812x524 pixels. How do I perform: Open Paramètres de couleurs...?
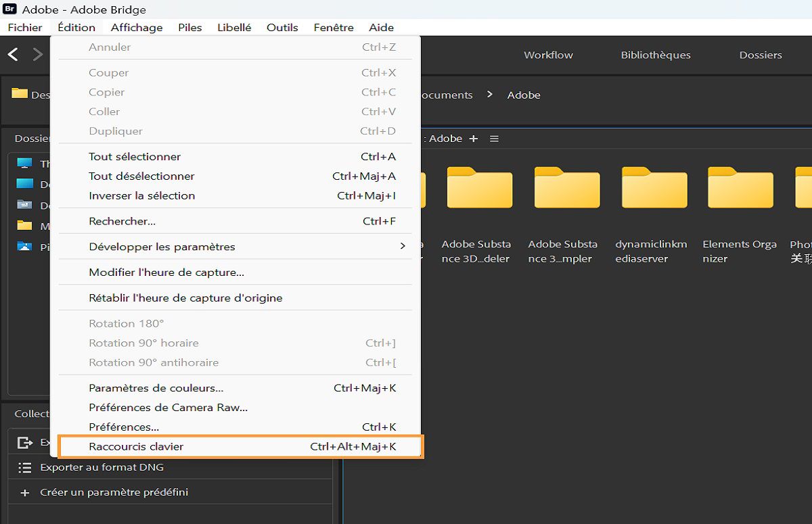[x=235, y=388]
